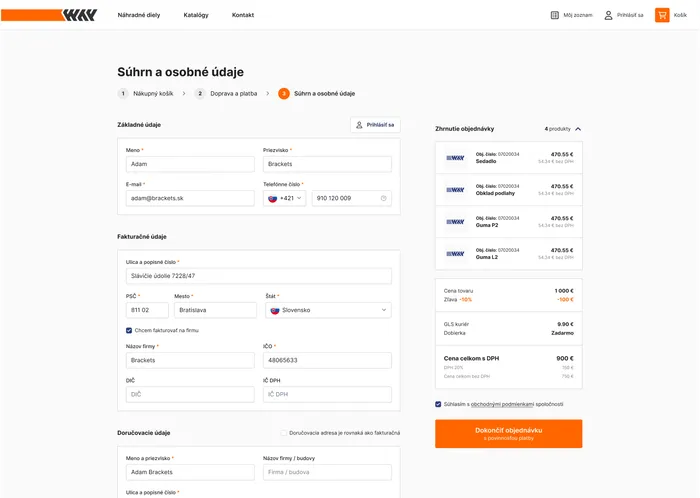Go to Nákupný košík step
The width and height of the screenshot is (700, 498).
coord(153,94)
